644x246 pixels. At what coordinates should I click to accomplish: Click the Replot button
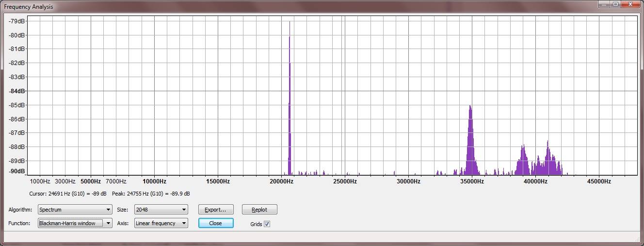(x=259, y=210)
